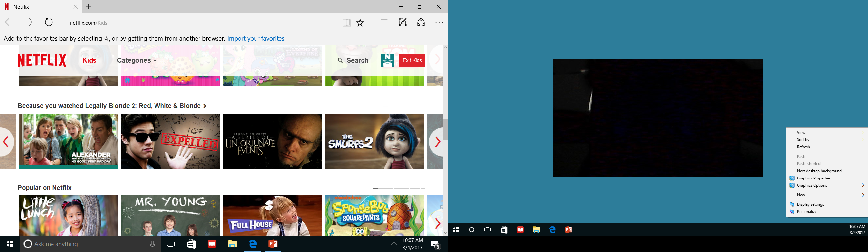Viewport: 868px width, 252px height.
Task: Open the Full House thumbnail
Action: tap(273, 216)
